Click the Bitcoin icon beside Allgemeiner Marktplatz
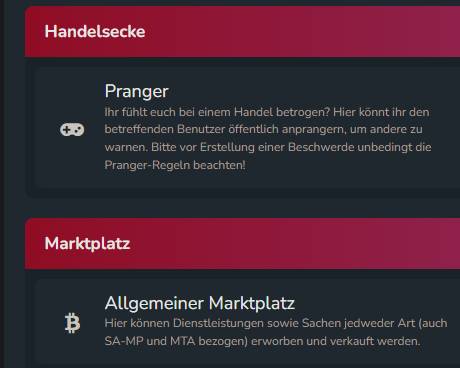This screenshot has width=460, height=368. 72,323
